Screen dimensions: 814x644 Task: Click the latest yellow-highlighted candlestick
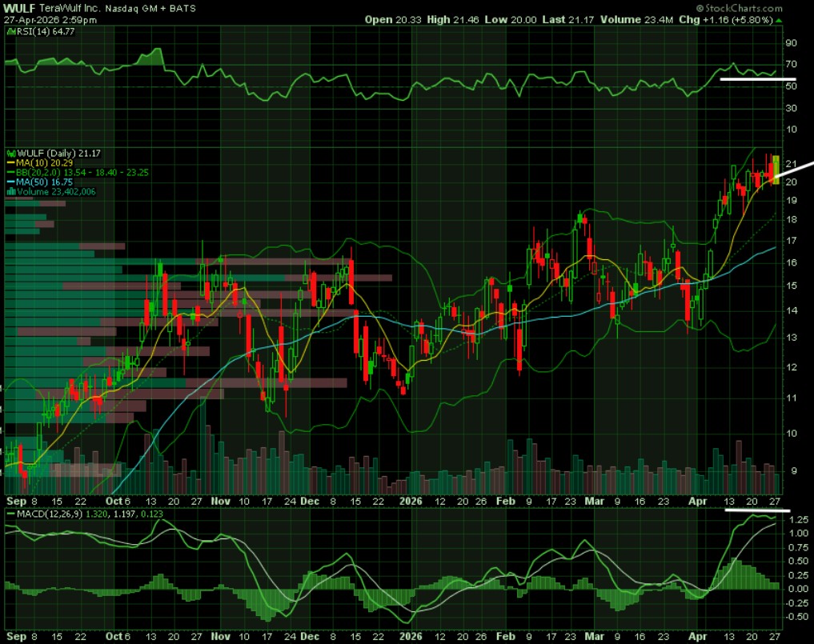click(x=776, y=169)
